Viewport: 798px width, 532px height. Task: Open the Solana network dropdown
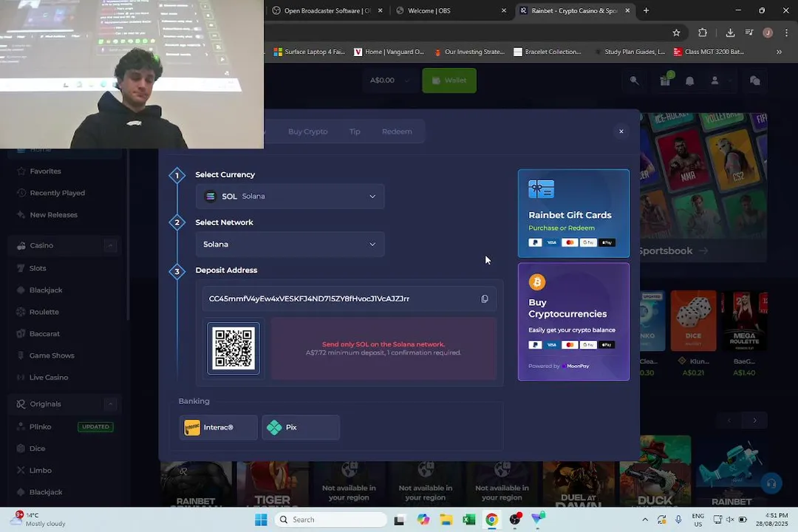pos(290,245)
